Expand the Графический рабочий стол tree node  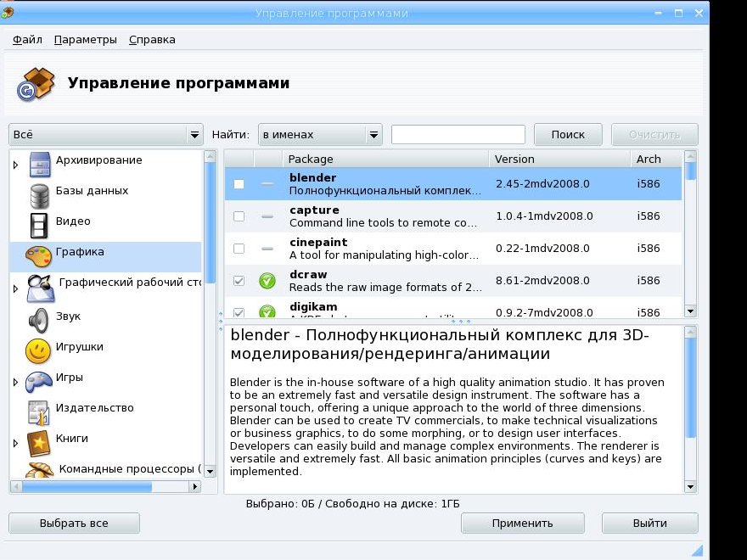[16, 288]
